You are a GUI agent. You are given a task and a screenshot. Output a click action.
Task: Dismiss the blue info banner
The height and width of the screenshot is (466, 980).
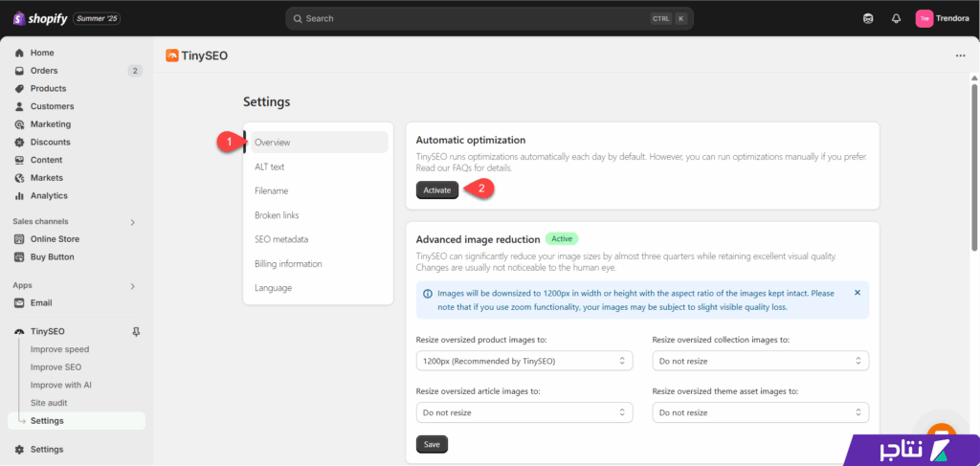pos(857,293)
